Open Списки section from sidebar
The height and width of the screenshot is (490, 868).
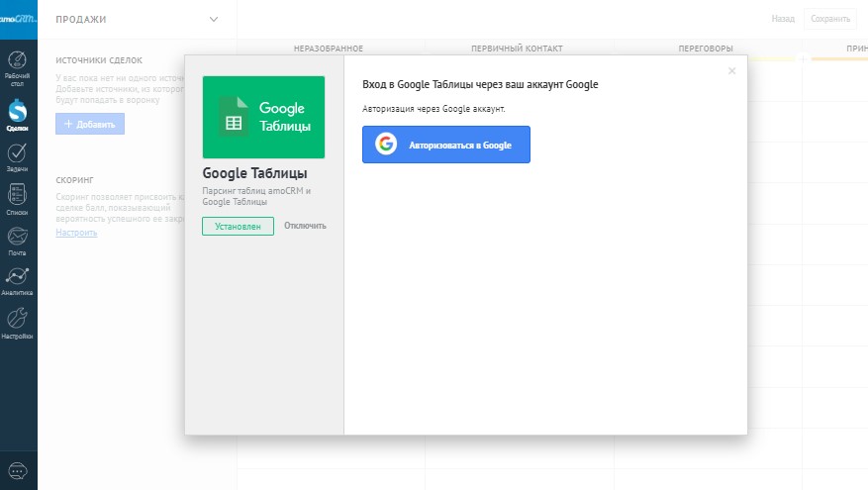[x=18, y=199]
